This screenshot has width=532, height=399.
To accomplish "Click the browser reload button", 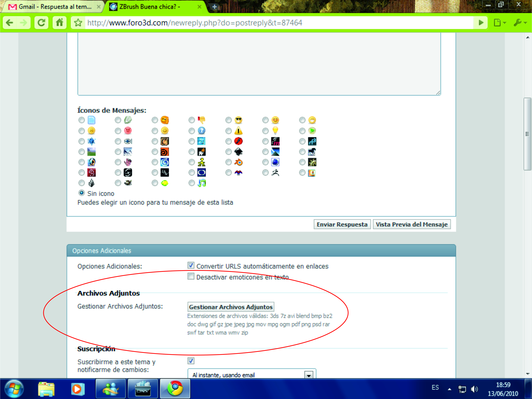I will pyautogui.click(x=41, y=23).
